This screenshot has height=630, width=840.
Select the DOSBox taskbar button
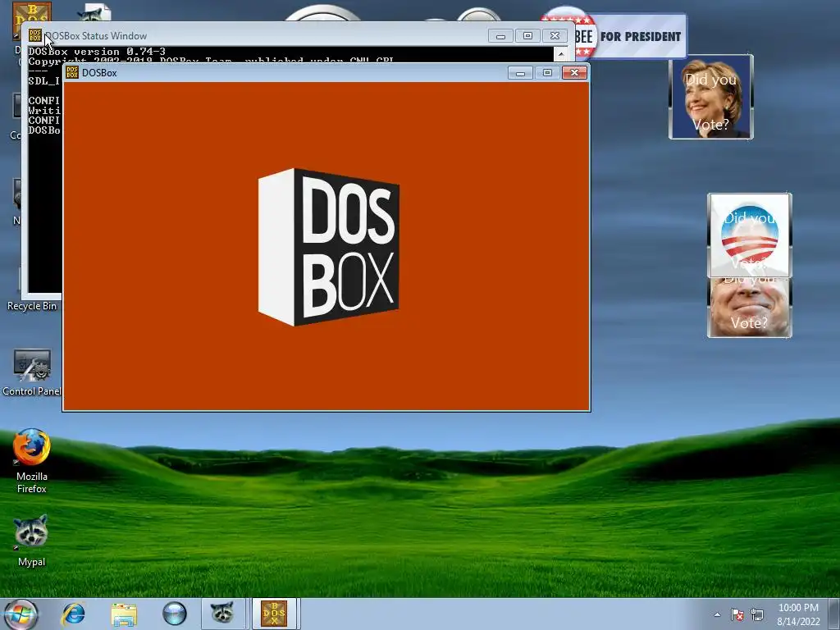coord(274,614)
